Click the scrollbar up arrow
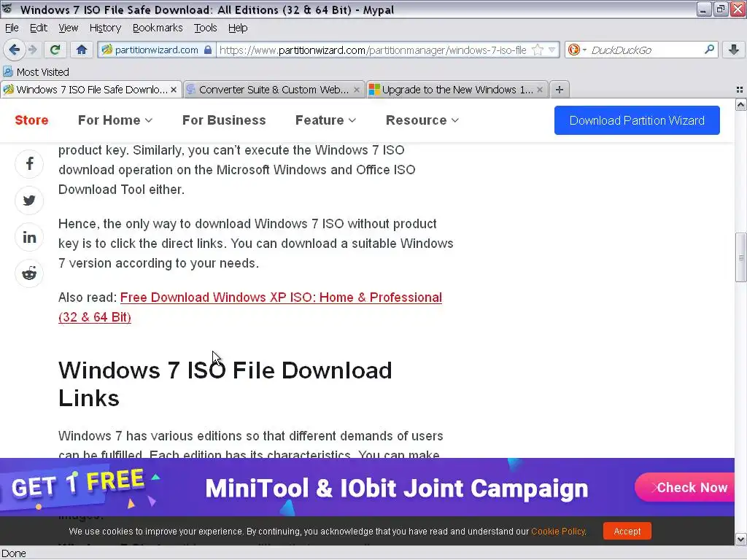Viewport: 747px width, 560px height. (x=741, y=105)
